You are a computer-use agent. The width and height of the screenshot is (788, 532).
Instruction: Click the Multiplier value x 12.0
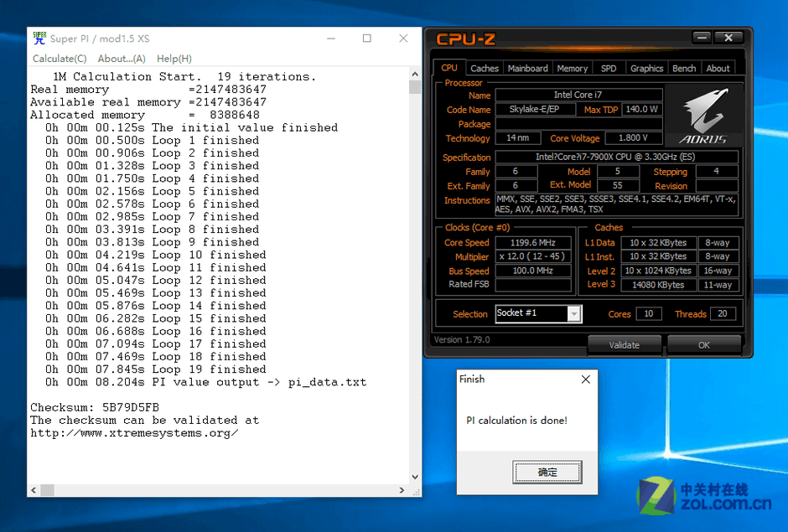[533, 256]
